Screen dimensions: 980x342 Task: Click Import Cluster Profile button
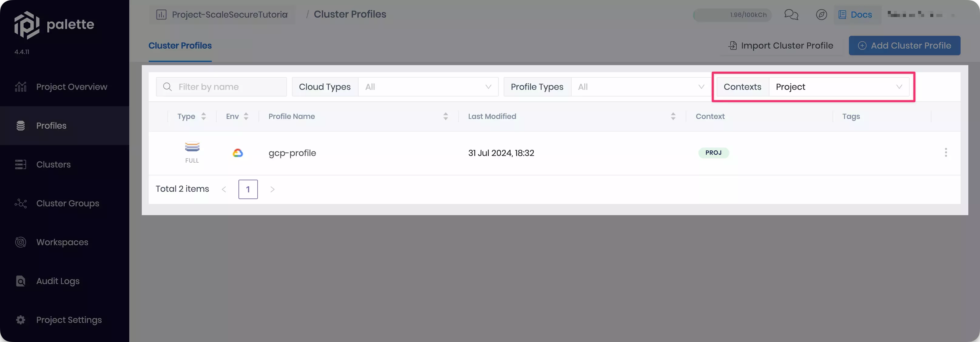pos(781,45)
